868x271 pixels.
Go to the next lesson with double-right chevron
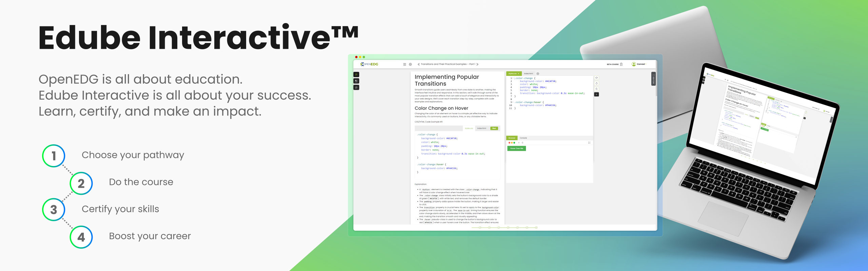pyautogui.click(x=477, y=64)
